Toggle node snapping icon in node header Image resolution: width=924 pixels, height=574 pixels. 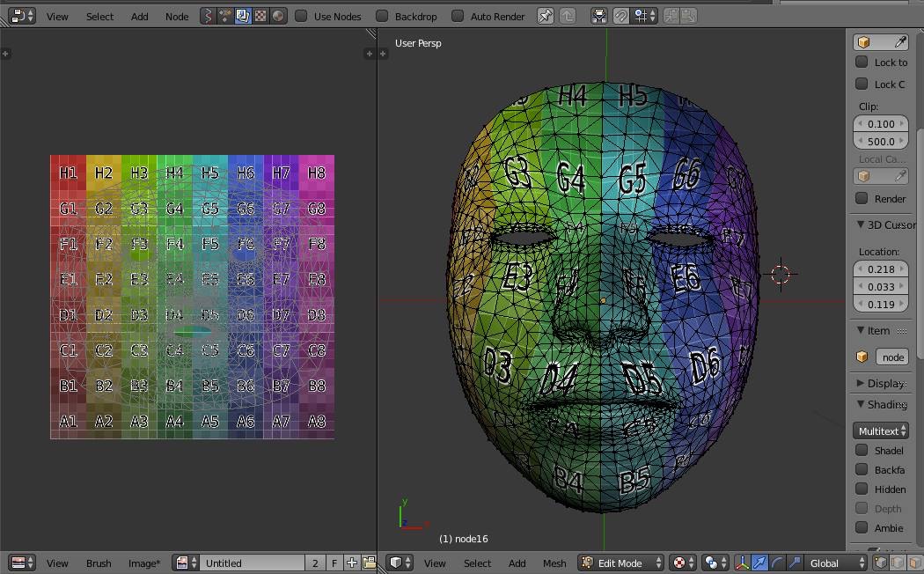(x=599, y=16)
